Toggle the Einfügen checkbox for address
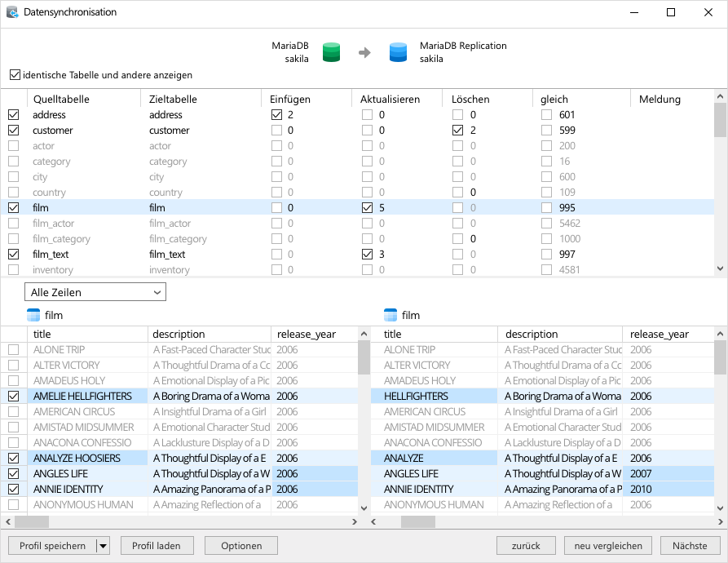 [x=276, y=115]
